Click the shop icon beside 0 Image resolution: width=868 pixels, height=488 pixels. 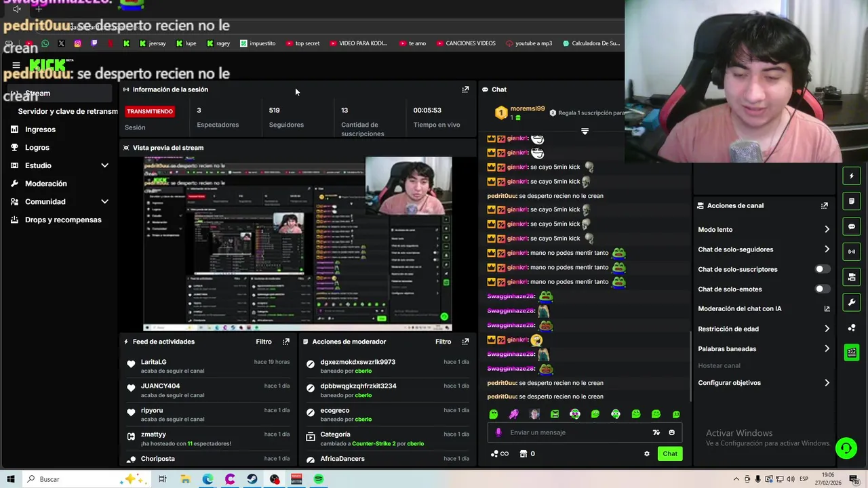[x=523, y=454]
